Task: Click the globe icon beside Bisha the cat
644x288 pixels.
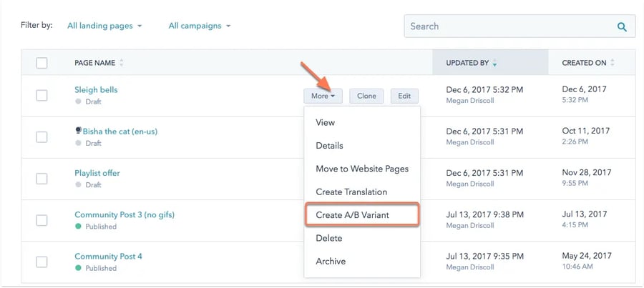Action: coord(79,131)
